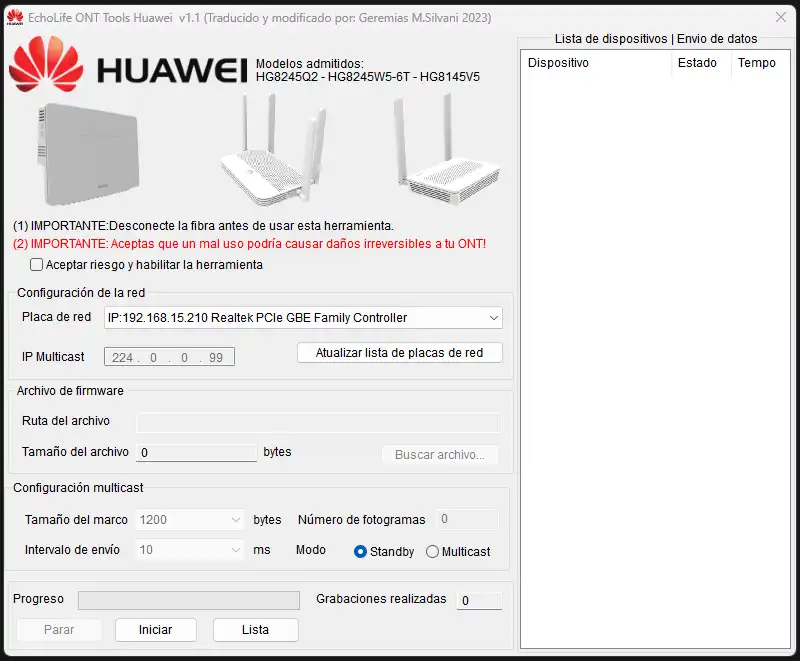Click the Número de fotogramas field

467,519
